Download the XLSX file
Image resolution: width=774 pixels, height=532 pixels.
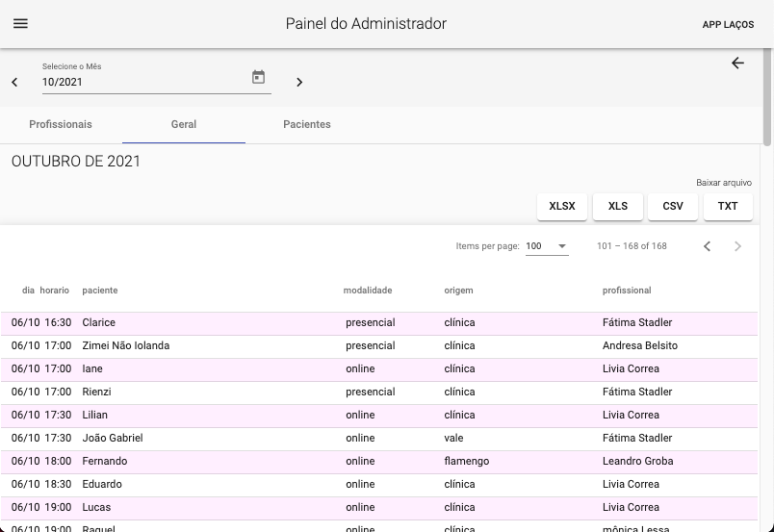click(562, 206)
